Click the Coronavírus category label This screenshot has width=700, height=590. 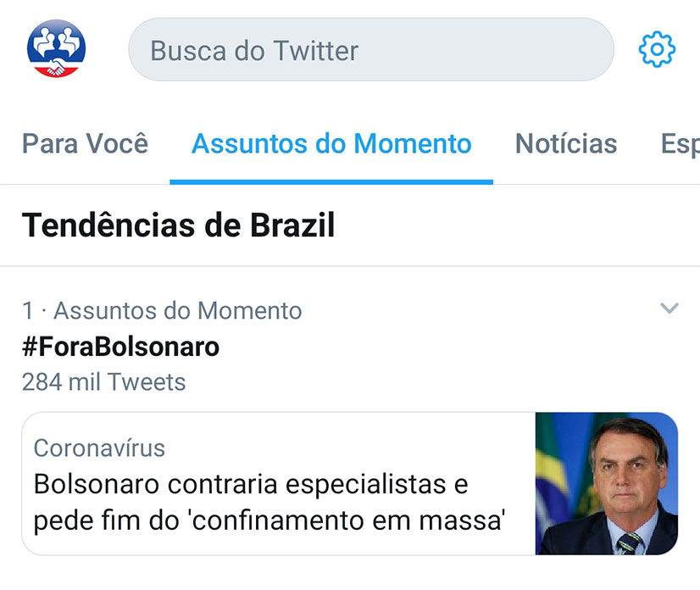(99, 448)
